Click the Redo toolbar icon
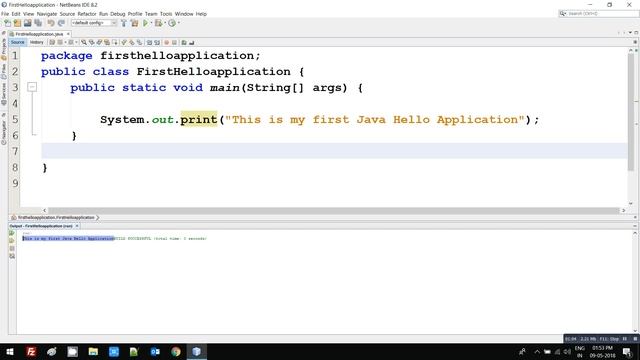Viewport: 640px width, 360px height. point(61,23)
